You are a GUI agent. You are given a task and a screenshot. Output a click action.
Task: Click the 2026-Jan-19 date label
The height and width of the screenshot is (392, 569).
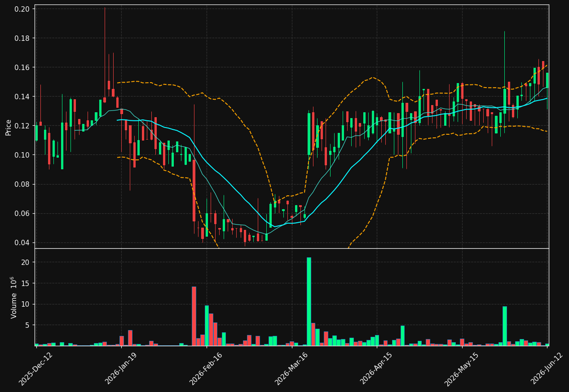pyautogui.click(x=121, y=368)
